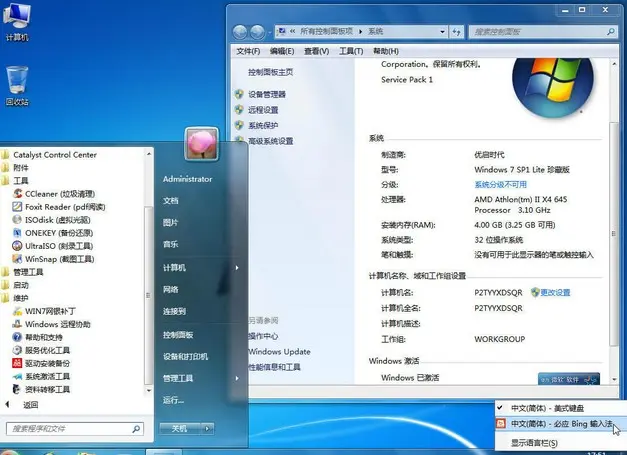This screenshot has height=455, width=627.
Task: Open 控制面板 in Start menu right pane
Action: point(178,335)
